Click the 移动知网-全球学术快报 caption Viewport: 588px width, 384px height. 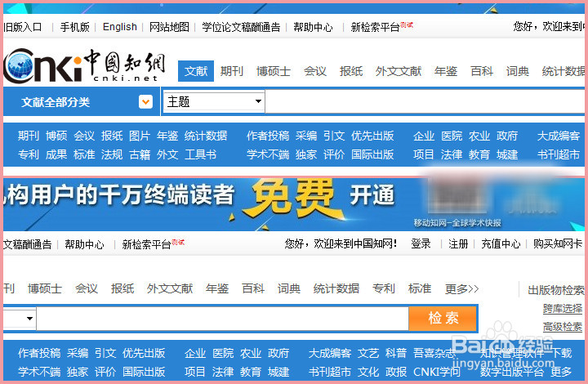click(457, 223)
